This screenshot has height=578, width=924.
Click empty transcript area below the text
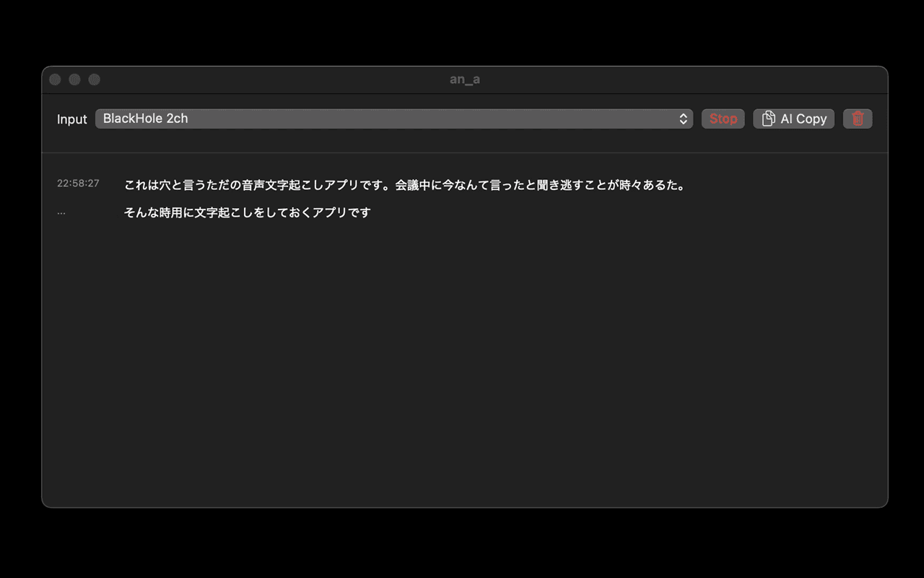[462, 361]
